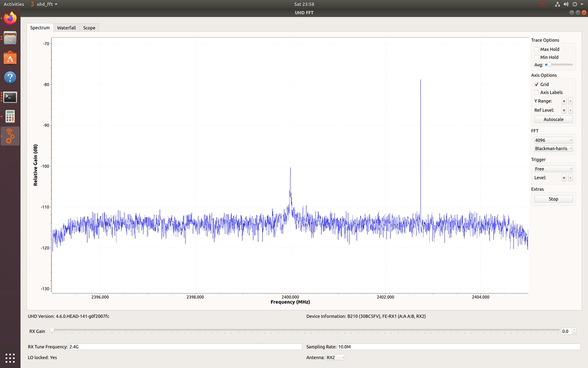Select the uhd_fft application dock icon
The width and height of the screenshot is (588, 368).
(x=10, y=136)
